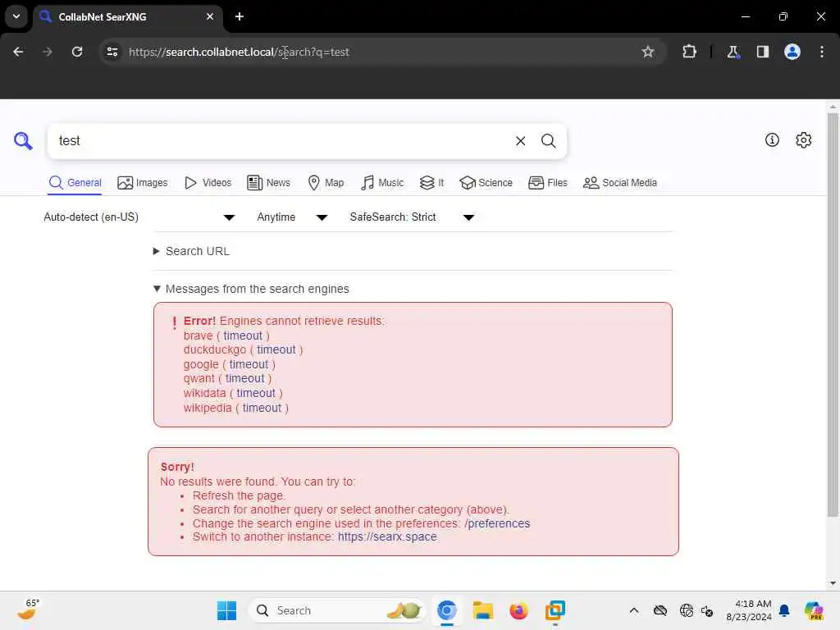Switch to Music category
This screenshot has height=630, width=840.
(382, 183)
